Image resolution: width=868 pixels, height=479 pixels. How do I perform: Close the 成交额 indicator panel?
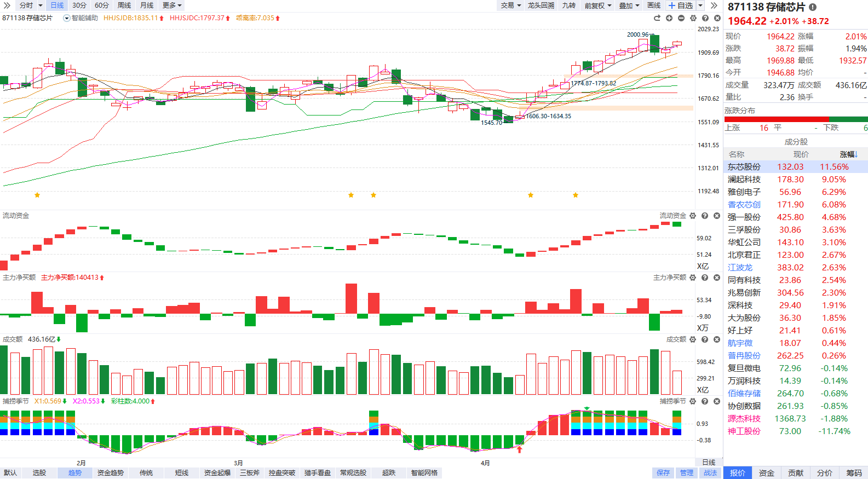(x=717, y=339)
